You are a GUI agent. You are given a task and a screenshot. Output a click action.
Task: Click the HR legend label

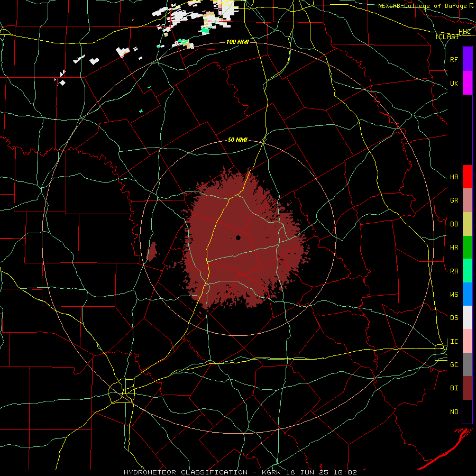[454, 248]
